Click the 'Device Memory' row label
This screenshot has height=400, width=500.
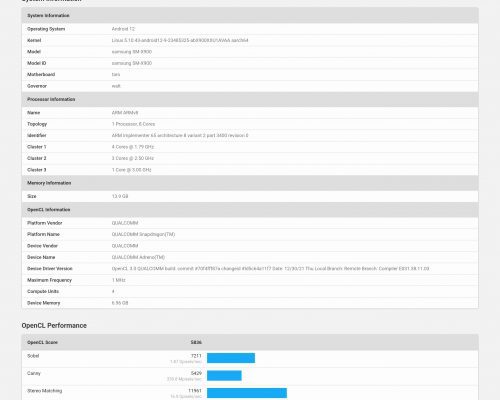click(x=44, y=303)
